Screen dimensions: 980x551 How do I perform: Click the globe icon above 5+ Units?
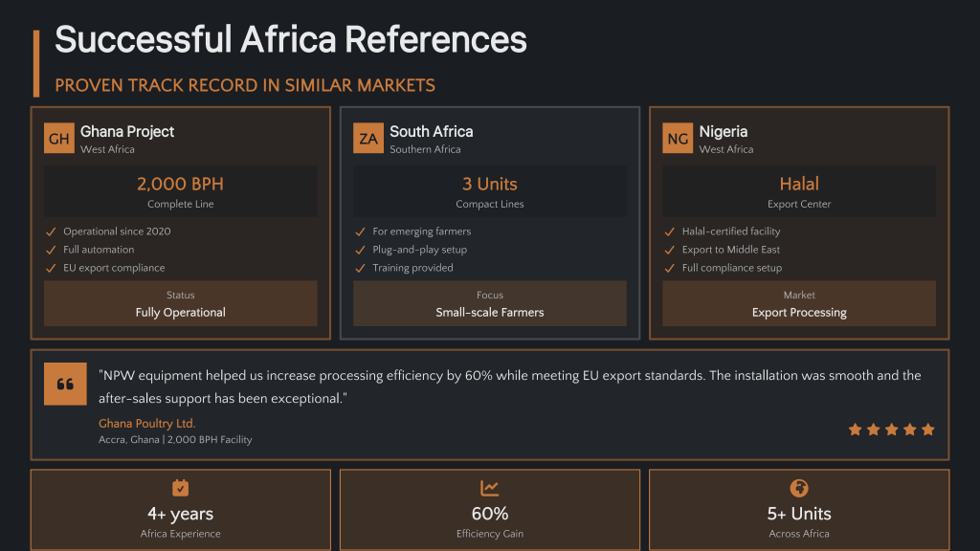point(799,489)
